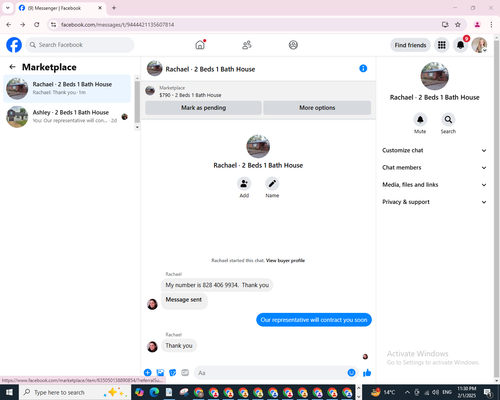
Task: Click the 'My number is 828 406 9934' message
Action: (x=217, y=285)
